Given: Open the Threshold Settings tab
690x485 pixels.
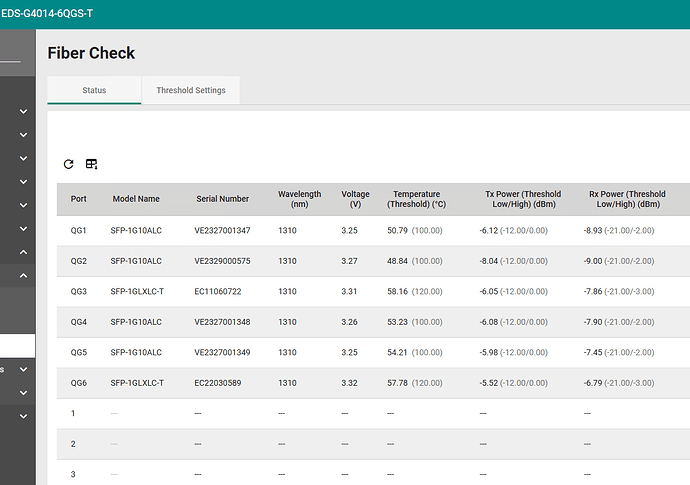Looking at the screenshot, I should 190,90.
